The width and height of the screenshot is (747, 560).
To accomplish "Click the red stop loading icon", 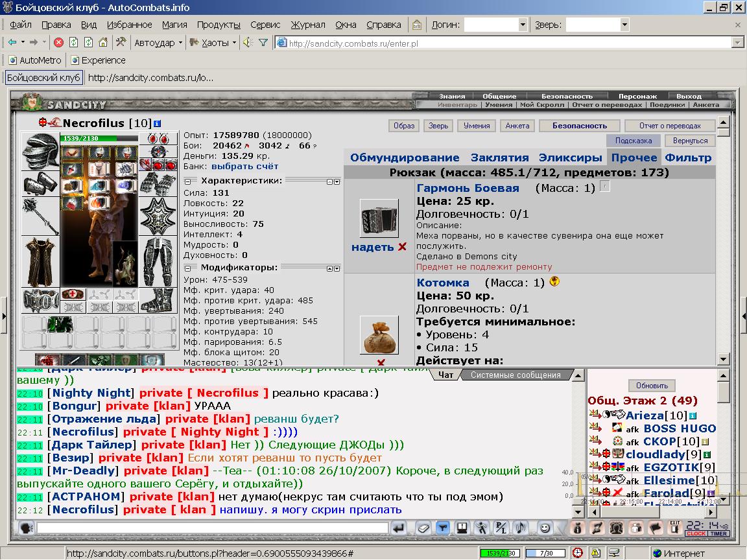I will coord(58,42).
